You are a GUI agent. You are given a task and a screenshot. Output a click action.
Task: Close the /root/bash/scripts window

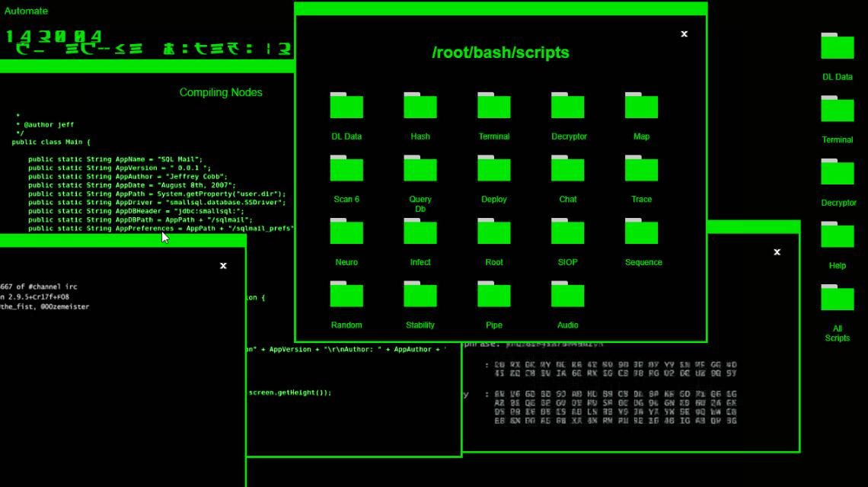pyautogui.click(x=685, y=34)
